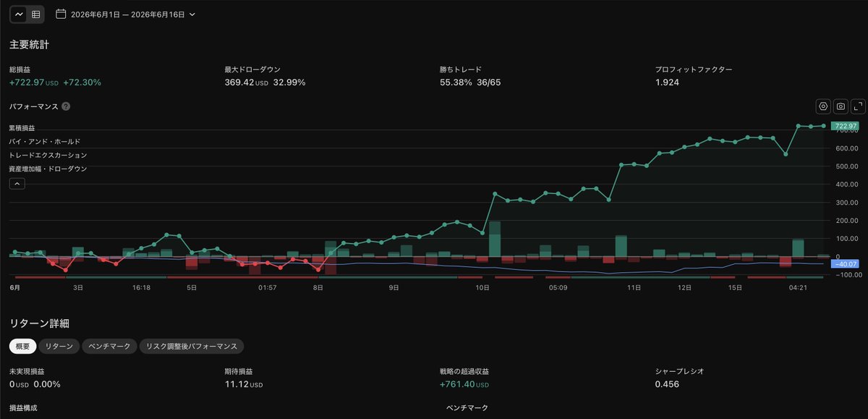
Task: Click the 主要統計 section heading
Action: point(29,45)
